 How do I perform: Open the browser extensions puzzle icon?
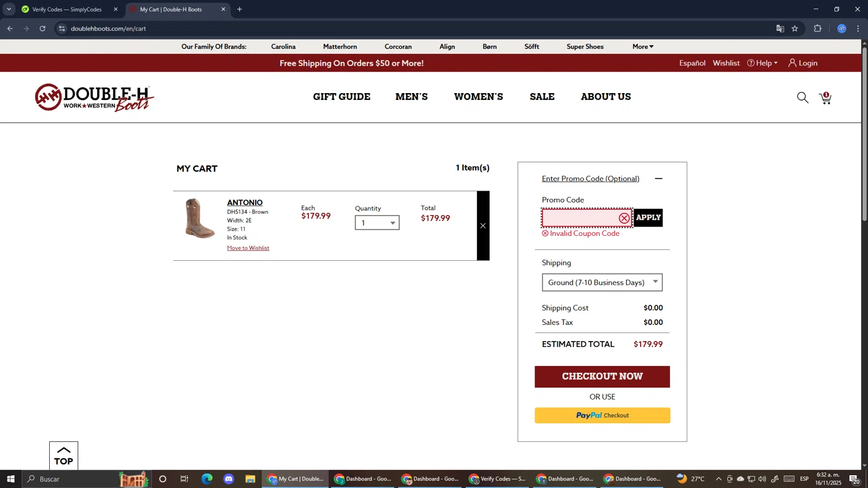(818, 28)
